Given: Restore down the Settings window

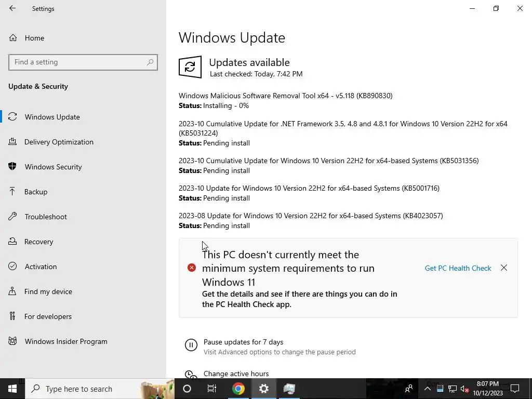Looking at the screenshot, I should (x=496, y=8).
